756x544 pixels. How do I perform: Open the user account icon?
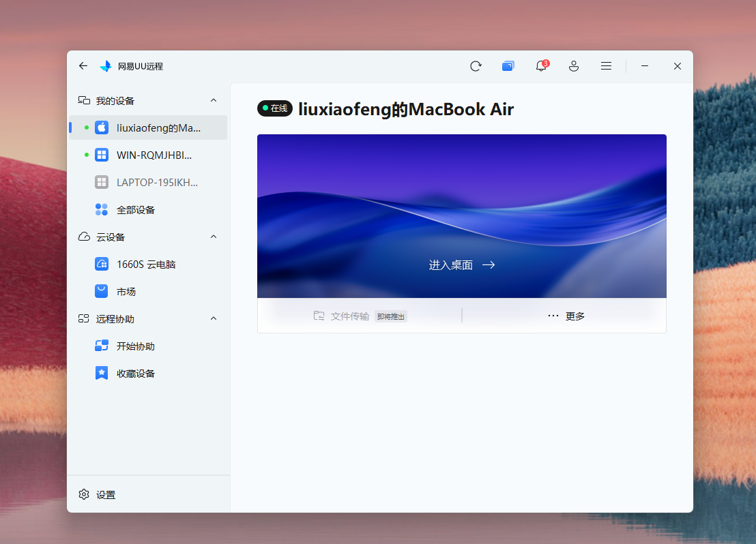coord(573,66)
